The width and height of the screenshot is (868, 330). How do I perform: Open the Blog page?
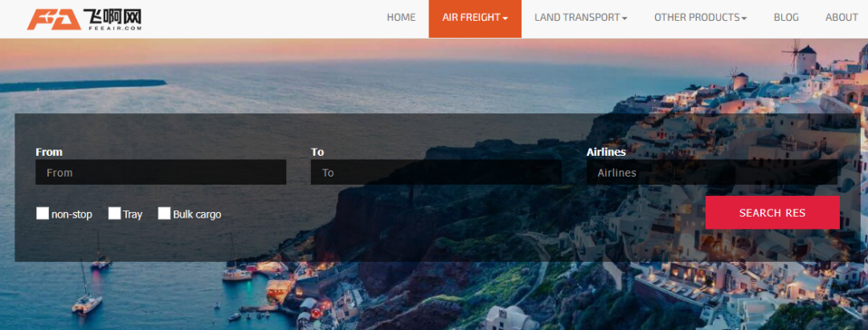(x=786, y=18)
